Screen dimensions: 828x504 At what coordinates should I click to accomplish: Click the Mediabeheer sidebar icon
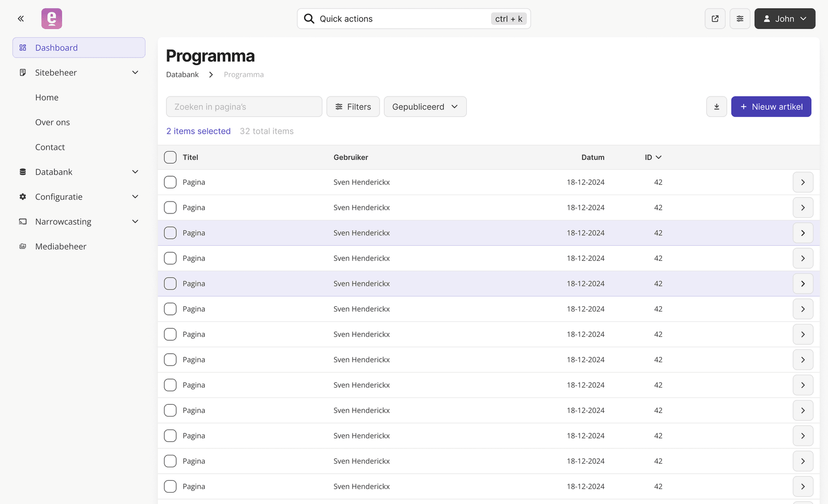coord(23,246)
